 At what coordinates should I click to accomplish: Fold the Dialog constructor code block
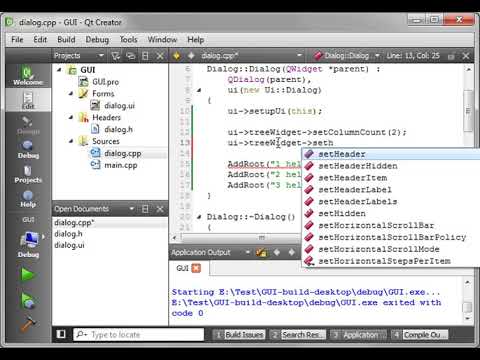pos(199,90)
